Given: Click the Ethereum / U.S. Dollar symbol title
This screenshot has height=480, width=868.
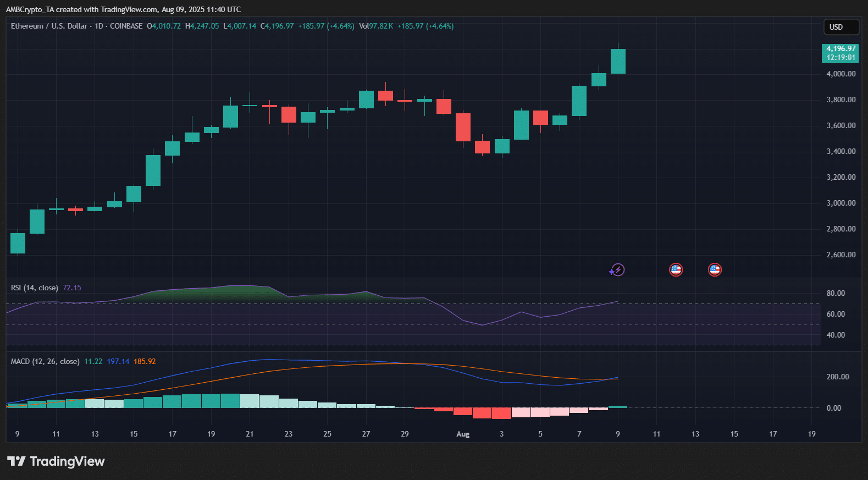Looking at the screenshot, I should click(x=48, y=26).
